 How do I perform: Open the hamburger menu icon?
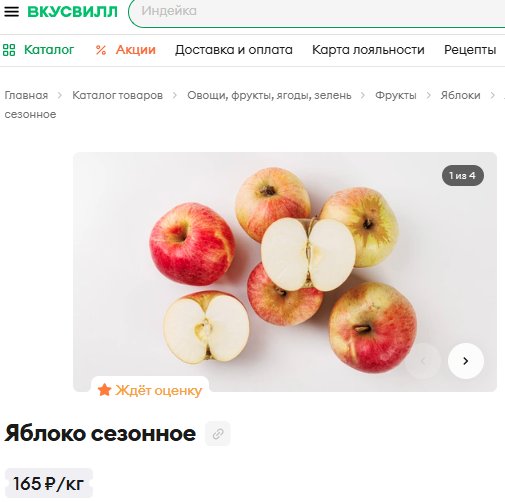pyautogui.click(x=11, y=12)
